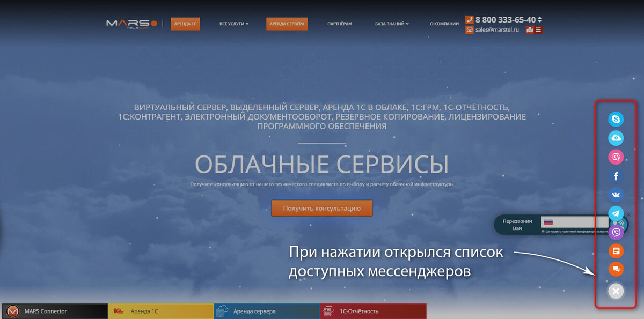Open the Skype messenger icon

tap(616, 119)
